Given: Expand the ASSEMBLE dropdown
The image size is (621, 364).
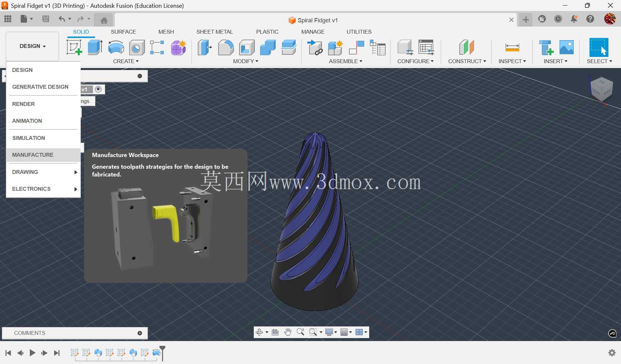Looking at the screenshot, I should coord(346,61).
